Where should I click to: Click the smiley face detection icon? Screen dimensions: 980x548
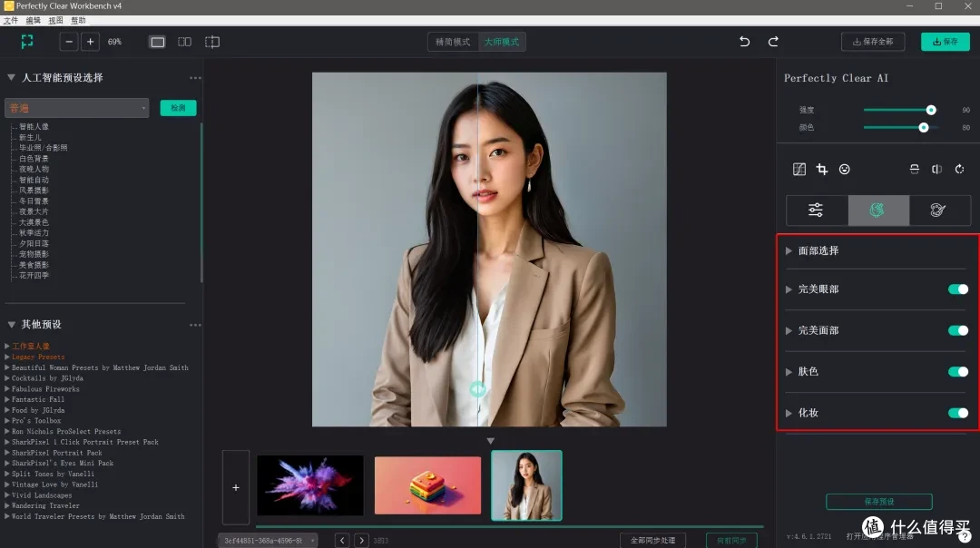pos(845,170)
